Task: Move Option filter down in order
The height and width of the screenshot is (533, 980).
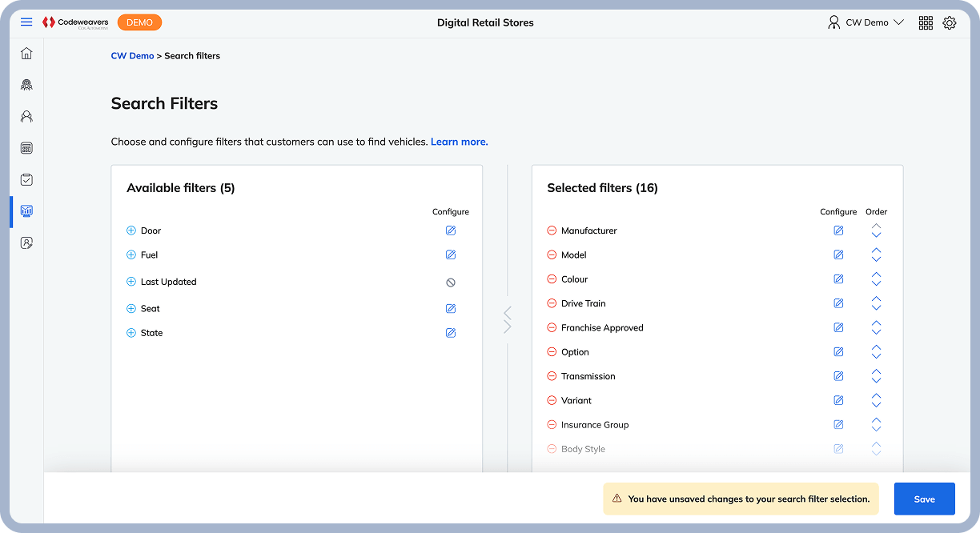Action: pos(876,356)
